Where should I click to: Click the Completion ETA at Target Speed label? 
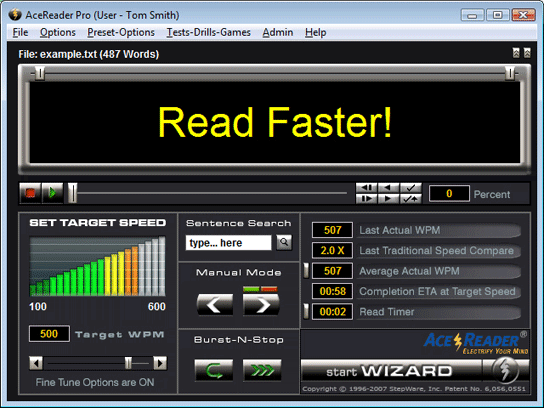437,291
